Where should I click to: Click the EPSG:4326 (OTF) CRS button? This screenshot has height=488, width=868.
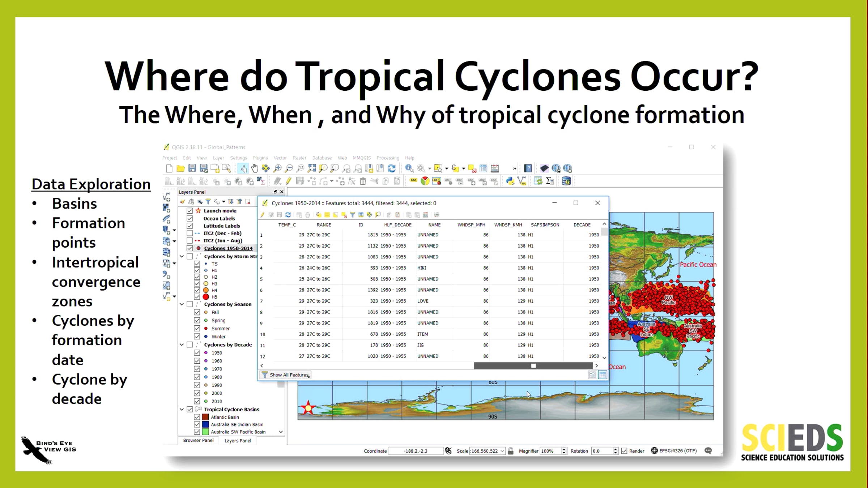pos(674,451)
